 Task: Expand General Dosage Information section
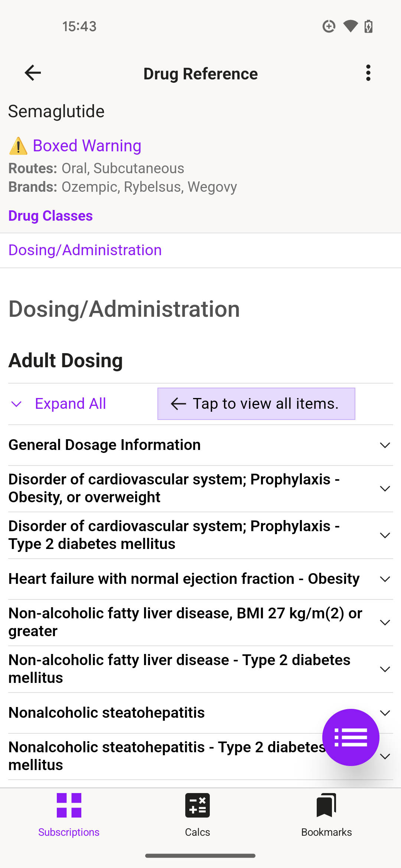pos(200,445)
